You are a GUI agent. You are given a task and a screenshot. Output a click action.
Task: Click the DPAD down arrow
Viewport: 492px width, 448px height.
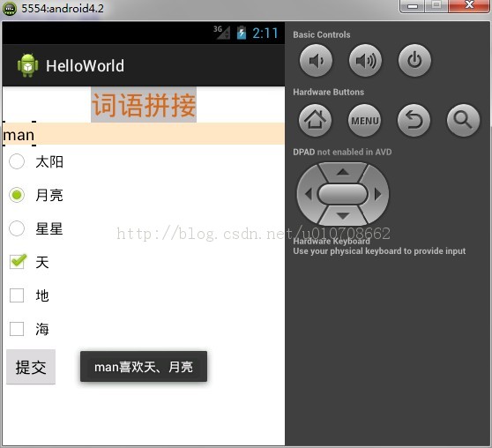[x=343, y=216]
